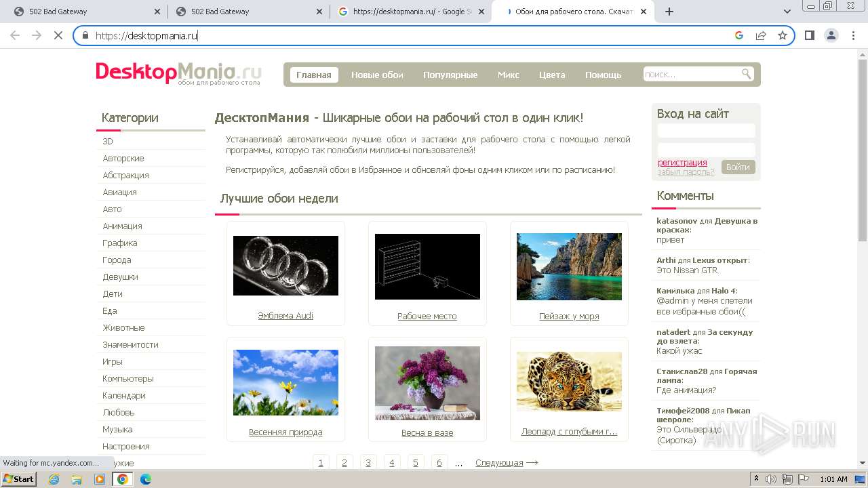Click the Весенняя природа link
This screenshot has width=868, height=488.
[x=285, y=432]
